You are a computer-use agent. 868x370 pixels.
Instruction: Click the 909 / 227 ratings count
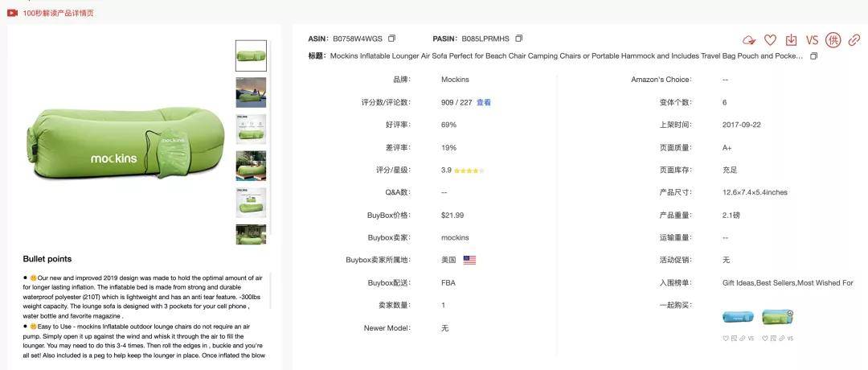pos(457,102)
